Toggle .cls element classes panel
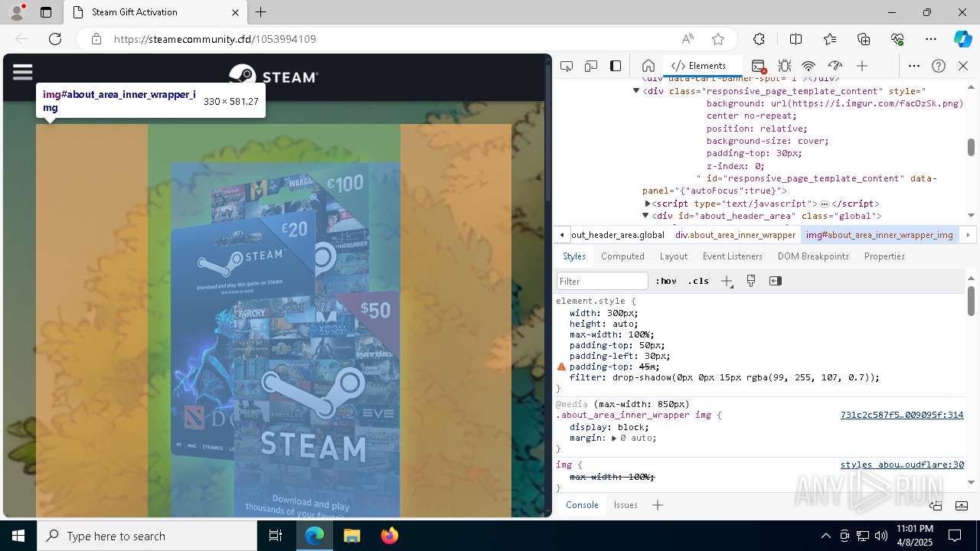The width and height of the screenshot is (980, 551). pyautogui.click(x=698, y=281)
